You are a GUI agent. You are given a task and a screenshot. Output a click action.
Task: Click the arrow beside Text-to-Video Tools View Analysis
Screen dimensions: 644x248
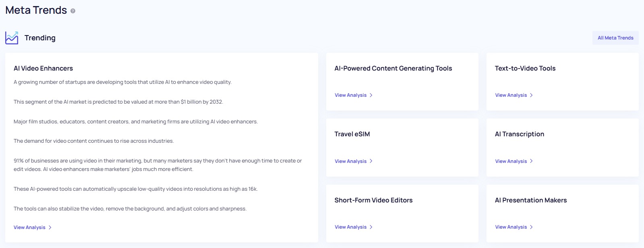tap(532, 95)
